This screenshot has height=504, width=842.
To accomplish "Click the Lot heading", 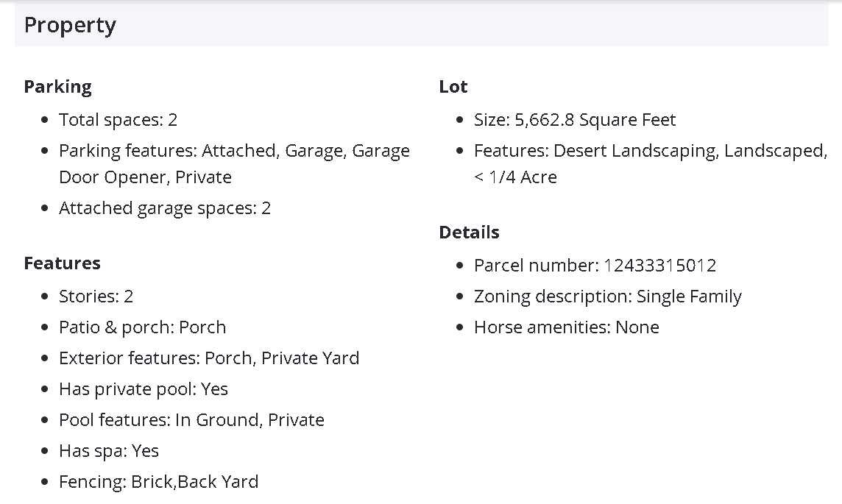I will (453, 87).
